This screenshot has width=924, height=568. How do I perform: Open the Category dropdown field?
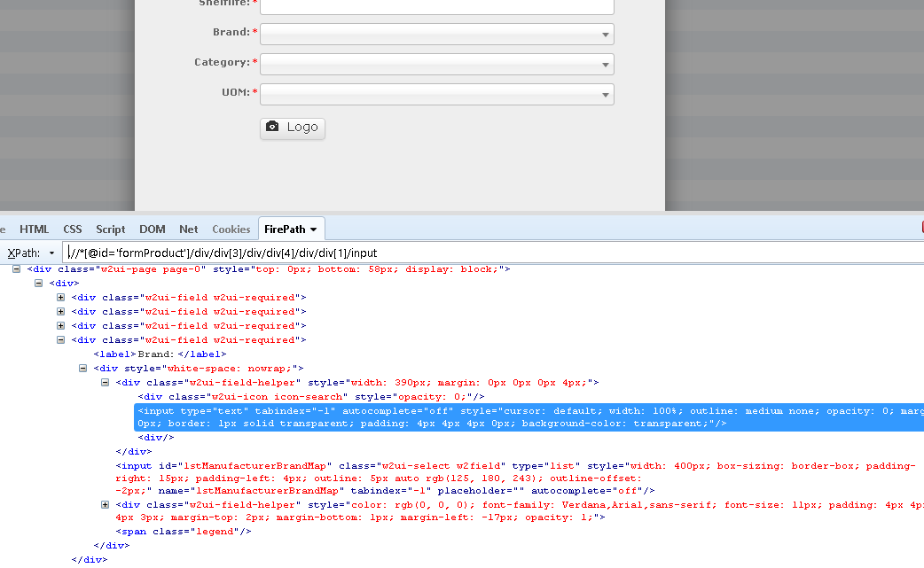(x=436, y=64)
